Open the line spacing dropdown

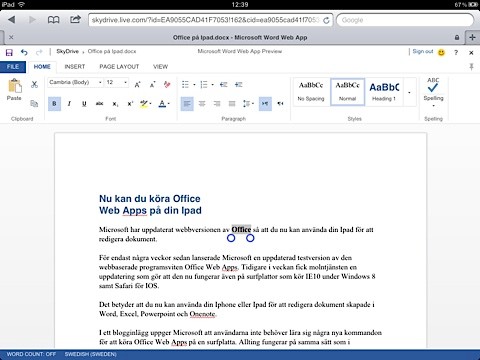point(248,104)
